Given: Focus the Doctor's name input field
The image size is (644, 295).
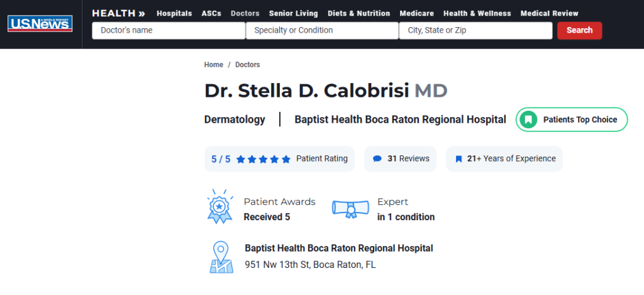Looking at the screenshot, I should [x=169, y=30].
